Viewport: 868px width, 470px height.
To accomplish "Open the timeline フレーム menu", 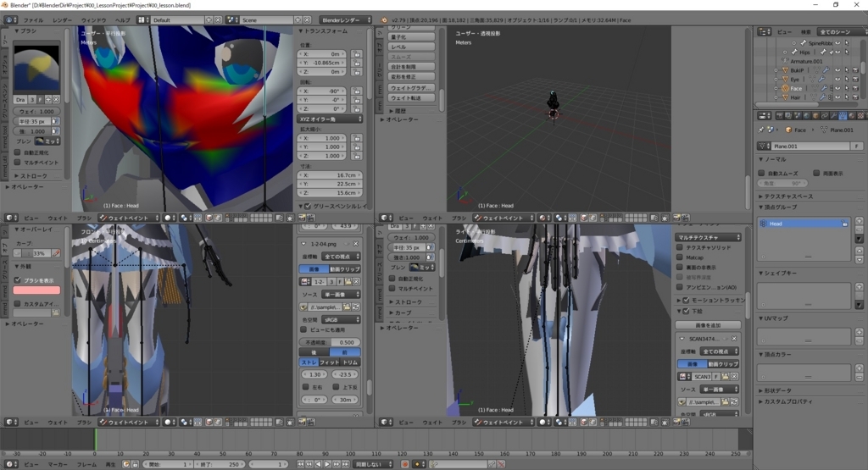I will coord(86,464).
